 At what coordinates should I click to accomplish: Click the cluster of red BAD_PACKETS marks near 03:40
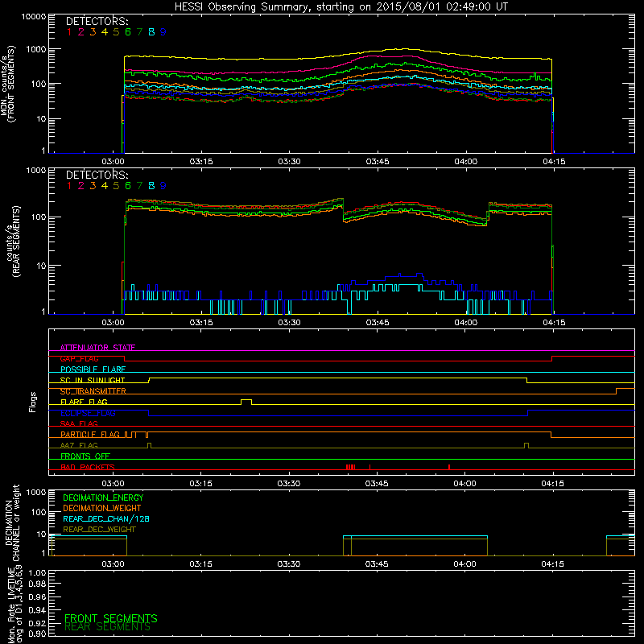click(350, 467)
